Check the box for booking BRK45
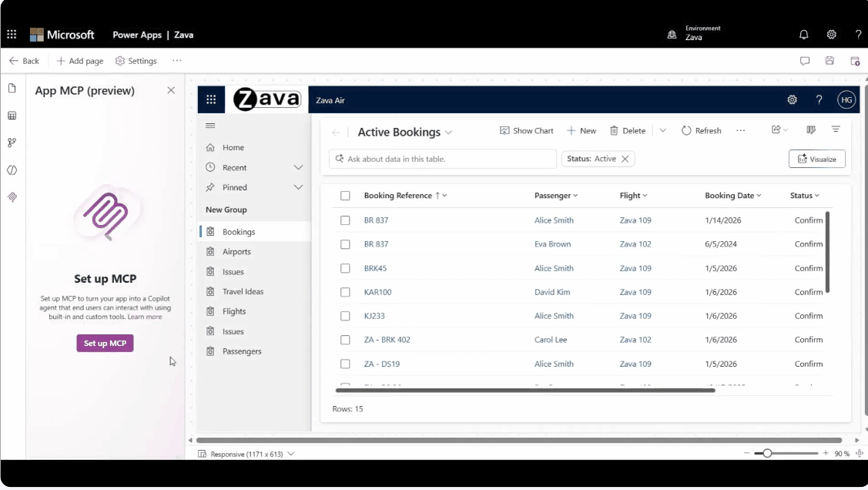Viewport: 868px width, 490px height. (345, 268)
